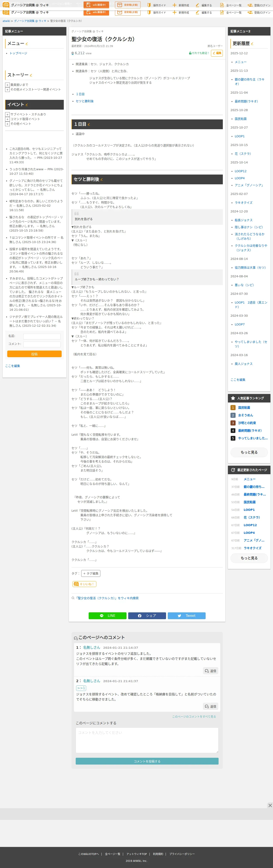
Task: Click the orange 投稿 button
Action: coord(34,354)
